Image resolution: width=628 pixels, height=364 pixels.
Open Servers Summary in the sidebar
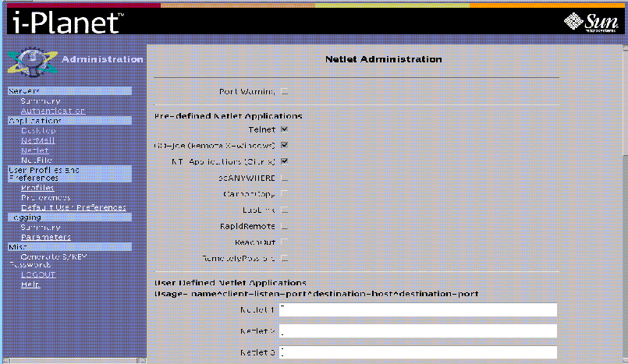coord(41,101)
